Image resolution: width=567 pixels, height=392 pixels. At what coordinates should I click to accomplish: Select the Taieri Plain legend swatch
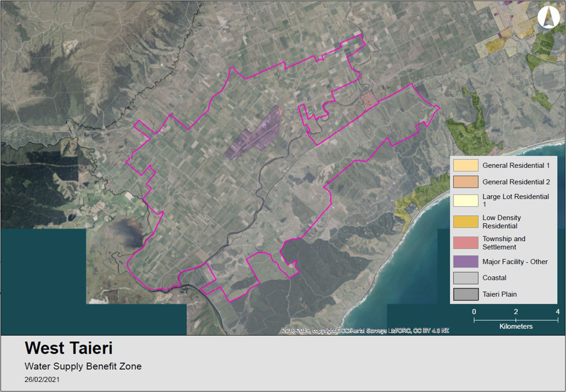coord(465,294)
